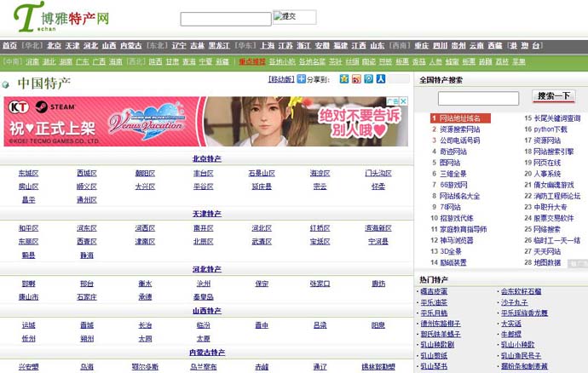This screenshot has height=373, width=588.
Task: Share via the blue Renren icon
Action: [x=381, y=78]
